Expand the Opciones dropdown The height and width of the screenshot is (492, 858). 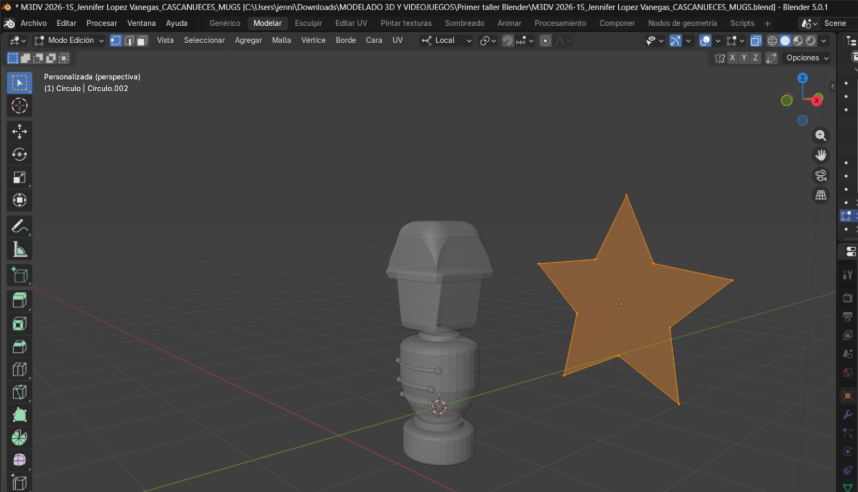pos(806,58)
